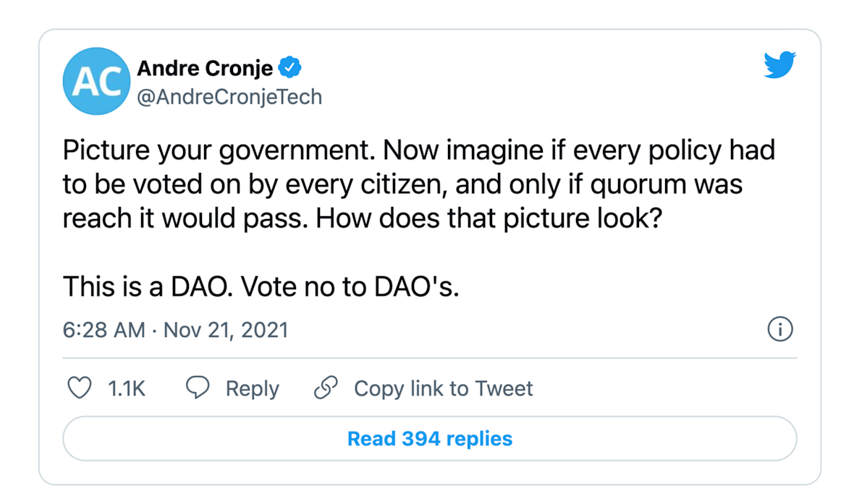Click the chain link icon
Image resolution: width=854 pixels, height=504 pixels.
(x=326, y=388)
